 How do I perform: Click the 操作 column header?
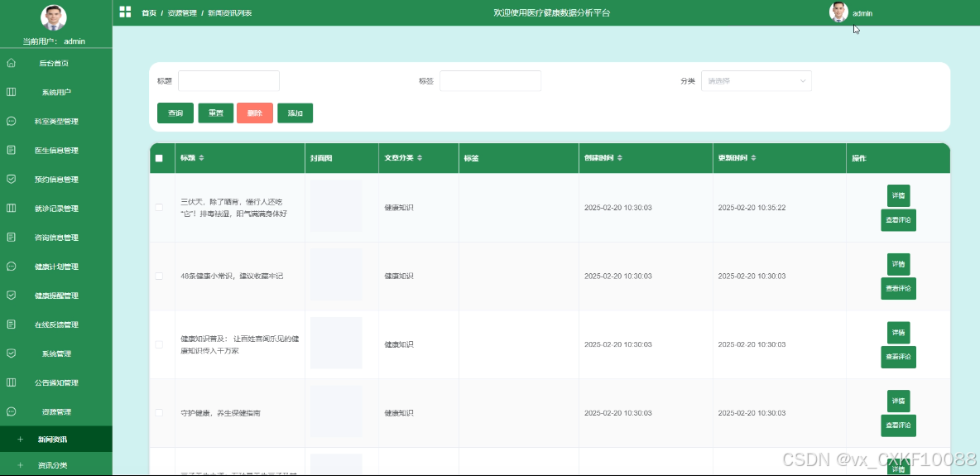point(898,158)
